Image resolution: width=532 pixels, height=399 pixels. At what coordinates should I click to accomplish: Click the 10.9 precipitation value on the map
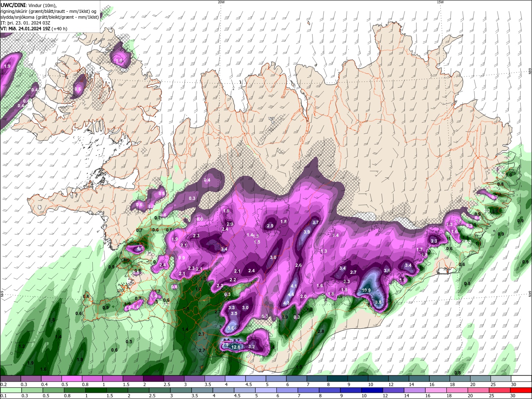[366, 290]
